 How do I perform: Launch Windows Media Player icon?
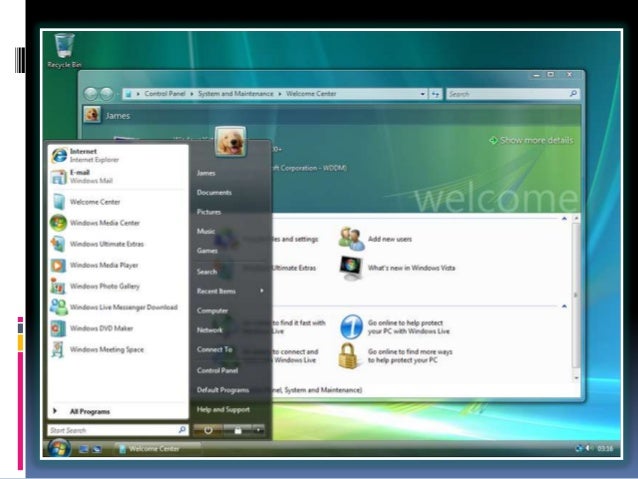(x=58, y=265)
